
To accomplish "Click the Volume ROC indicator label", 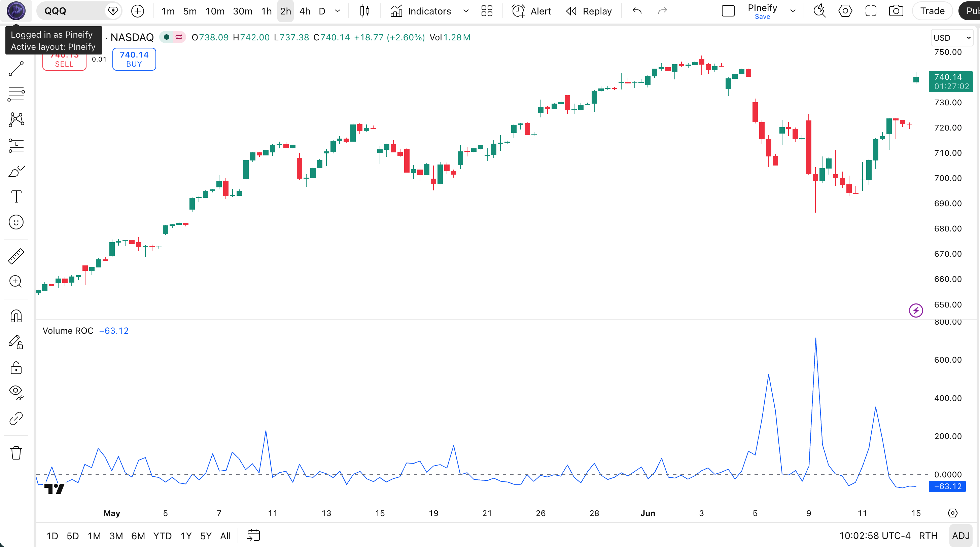I will point(68,331).
